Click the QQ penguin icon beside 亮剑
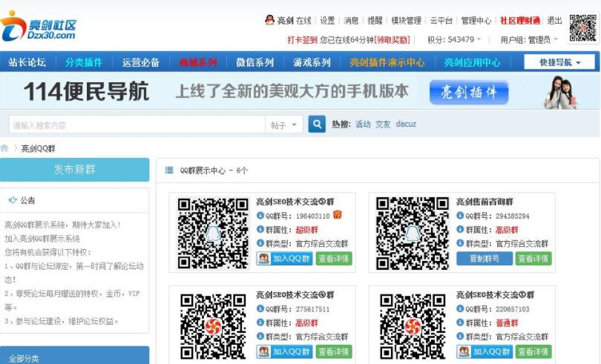601x364 pixels. tap(269, 20)
